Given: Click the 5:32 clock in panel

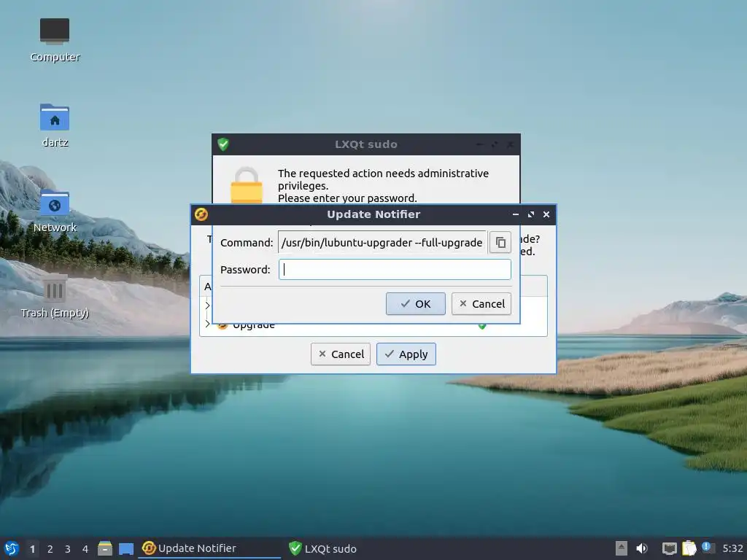Looking at the screenshot, I should click(732, 548).
